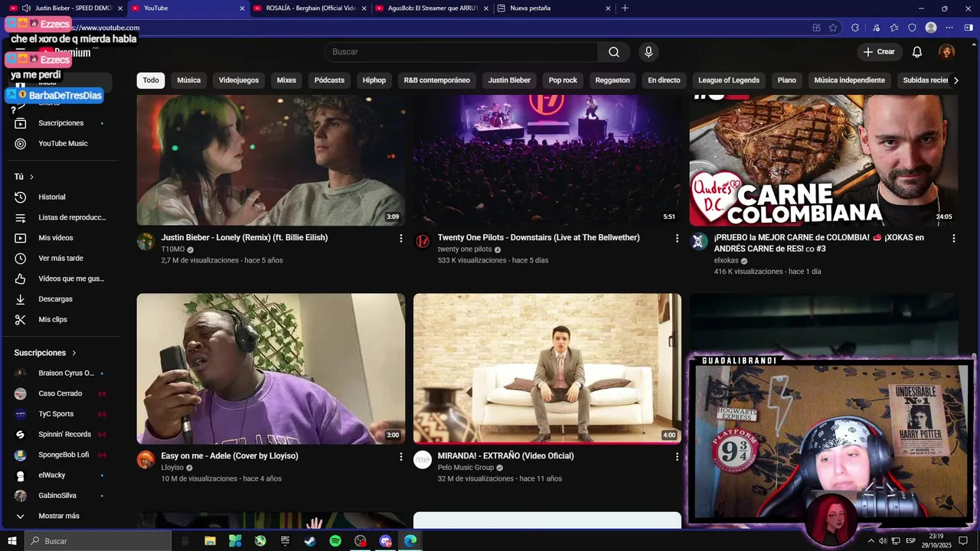Open the CARNE COLOMBIANA video thumbnail
This screenshot has width=980, height=551.
pos(823,160)
